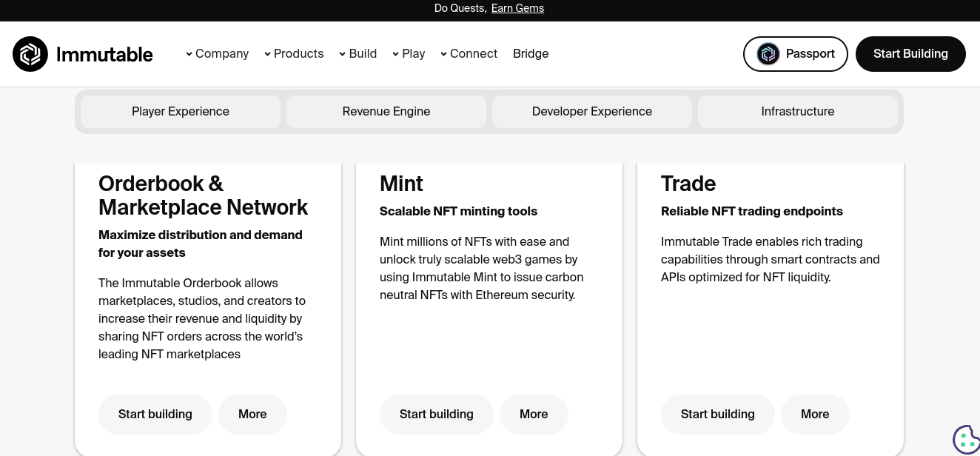Viewport: 980px width, 456px height.
Task: Select the Player Experience tab
Action: coord(181,112)
